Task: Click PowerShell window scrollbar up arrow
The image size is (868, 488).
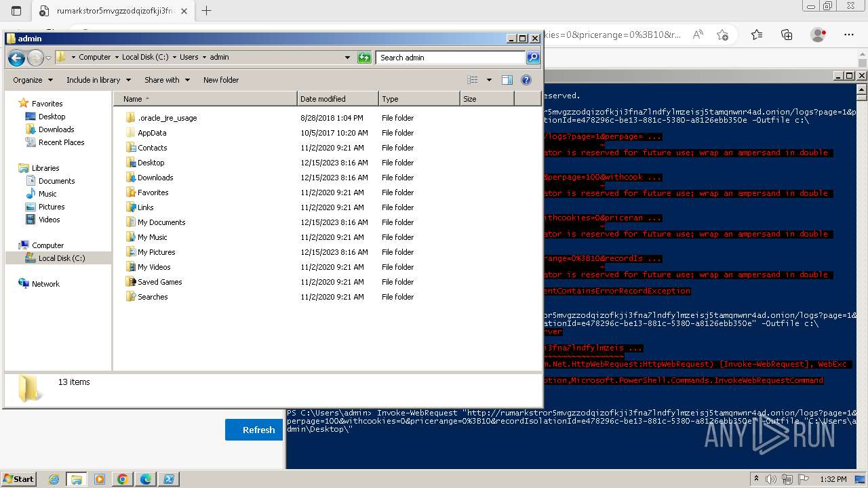Action: 862,89
